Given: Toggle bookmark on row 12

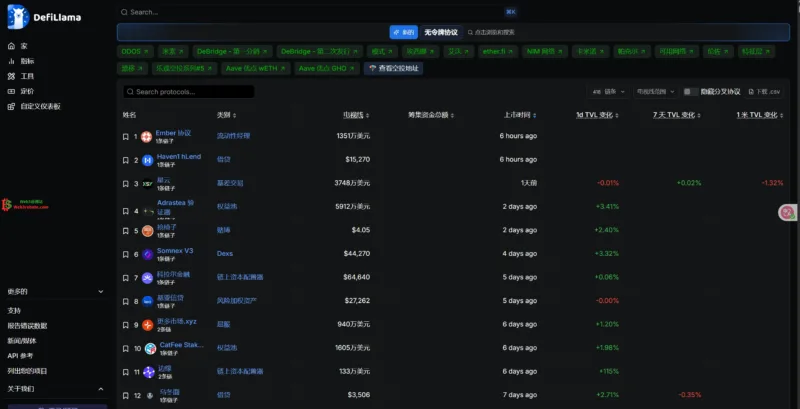Looking at the screenshot, I should (x=136, y=395).
